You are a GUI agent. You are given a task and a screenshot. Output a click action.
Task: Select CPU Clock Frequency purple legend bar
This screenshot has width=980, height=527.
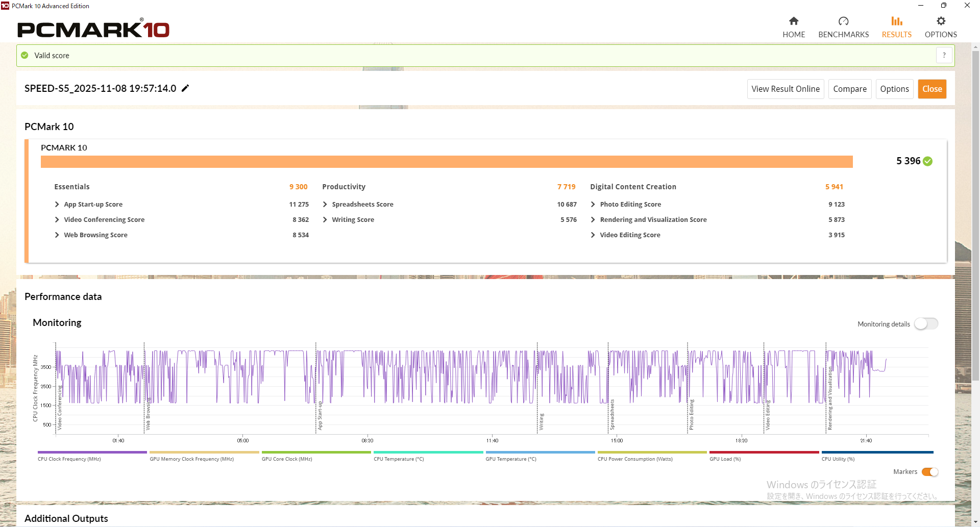click(92, 453)
